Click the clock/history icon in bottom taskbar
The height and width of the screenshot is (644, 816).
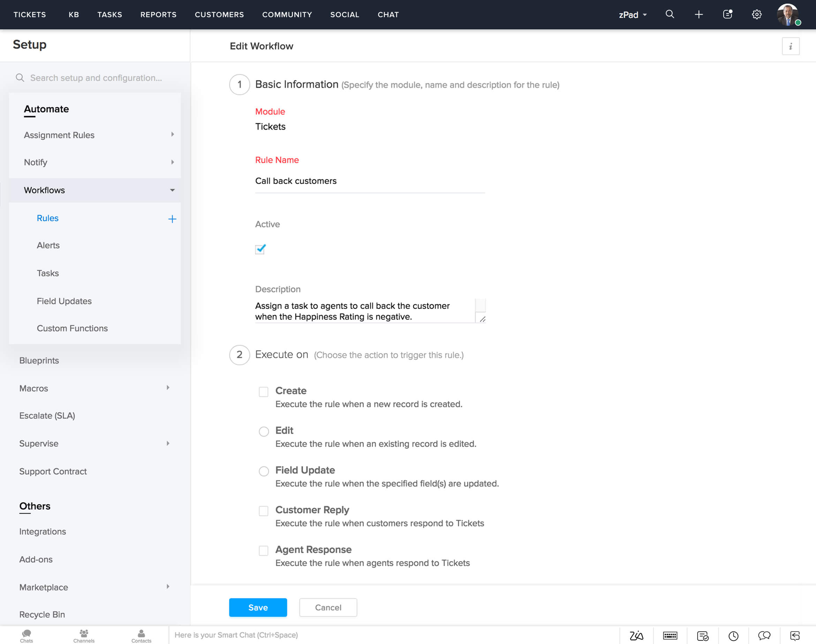pyautogui.click(x=734, y=634)
